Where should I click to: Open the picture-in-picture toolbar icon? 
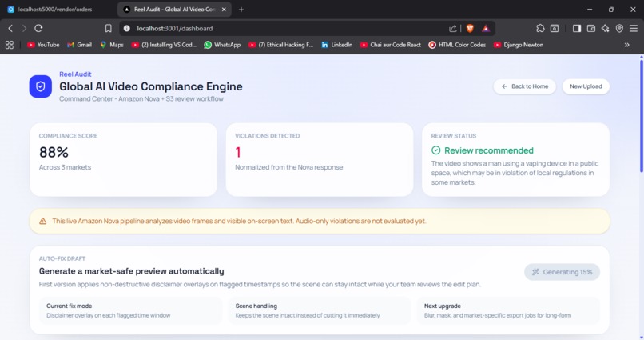pyautogui.click(x=555, y=28)
